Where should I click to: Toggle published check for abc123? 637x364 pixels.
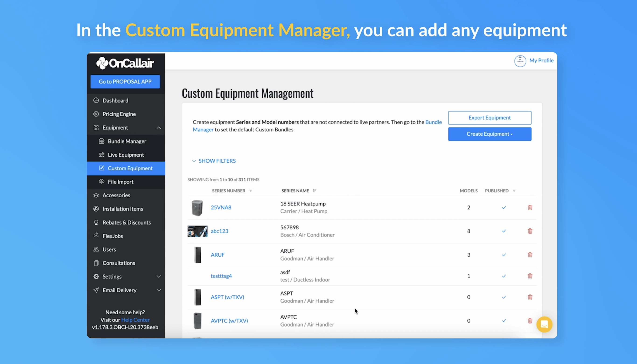point(504,231)
